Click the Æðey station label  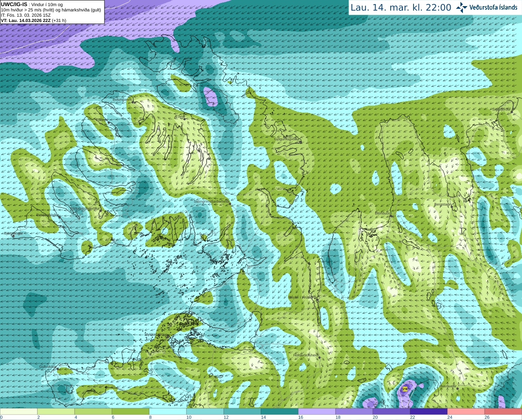pyautogui.click(x=180, y=116)
